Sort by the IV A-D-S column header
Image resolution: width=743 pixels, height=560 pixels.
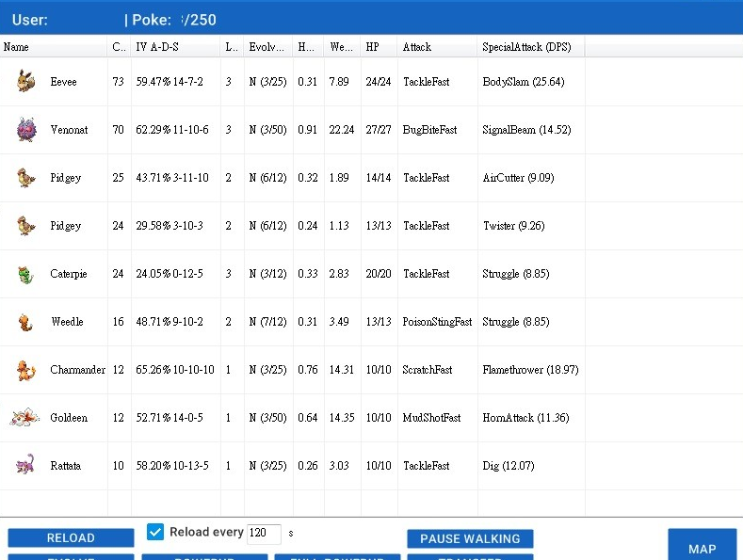pos(176,47)
